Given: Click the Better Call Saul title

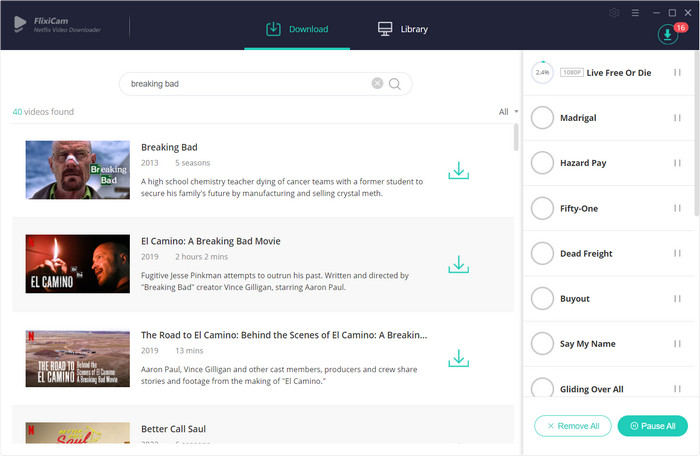Looking at the screenshot, I should click(173, 429).
